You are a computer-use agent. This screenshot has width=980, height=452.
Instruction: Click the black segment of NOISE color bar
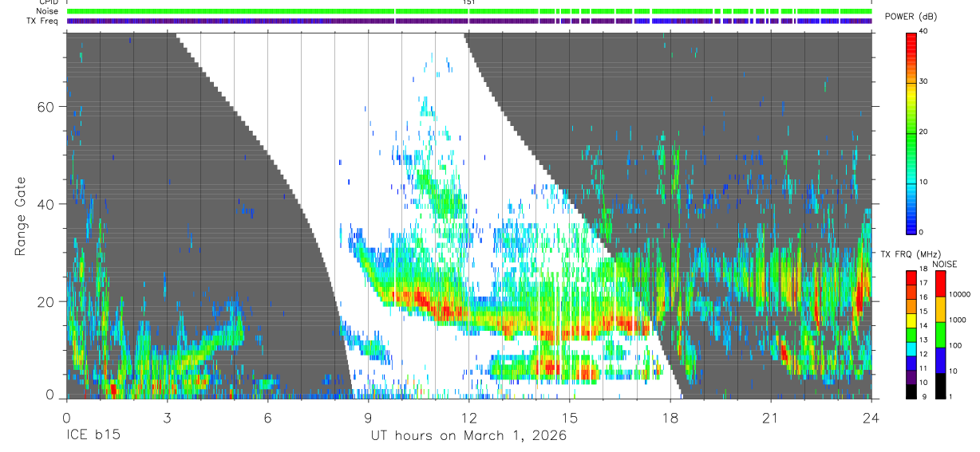(x=940, y=384)
